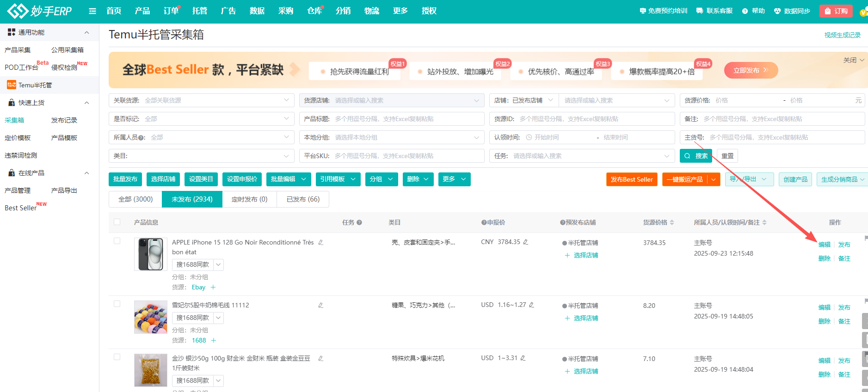868x392 pixels.
Task: Click the 重置 reset button
Action: click(x=727, y=156)
